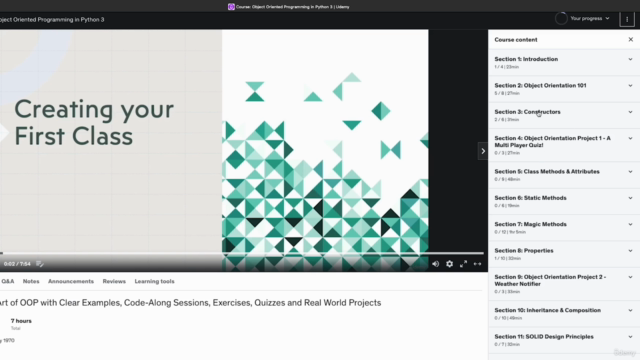Expand Section 7: Magic Methods
640x360 pixels.
[x=564, y=228]
